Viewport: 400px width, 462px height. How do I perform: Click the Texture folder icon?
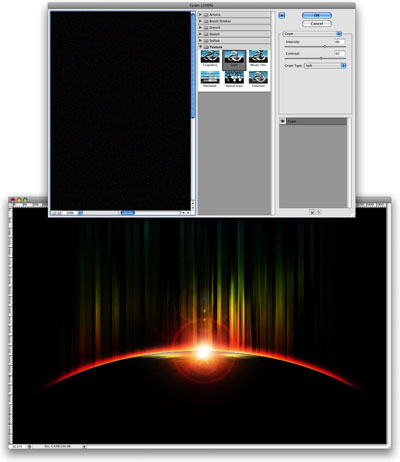206,47
